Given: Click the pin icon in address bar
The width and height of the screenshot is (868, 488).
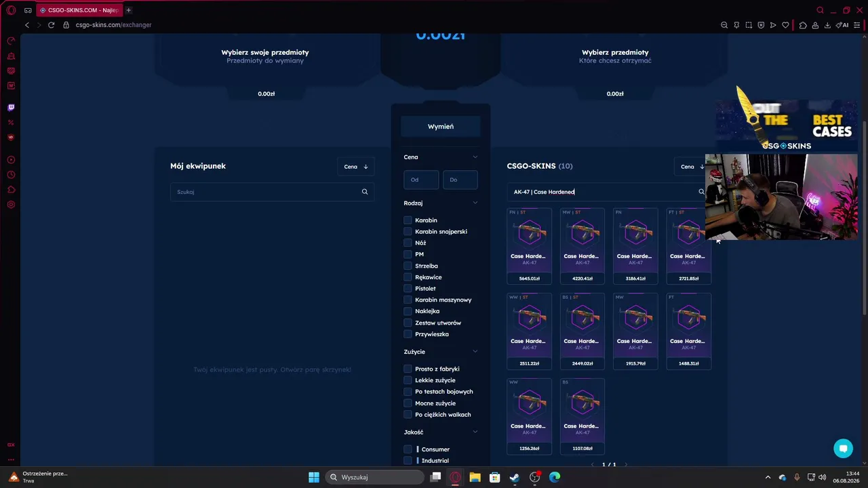Looking at the screenshot, I should click(x=736, y=25).
